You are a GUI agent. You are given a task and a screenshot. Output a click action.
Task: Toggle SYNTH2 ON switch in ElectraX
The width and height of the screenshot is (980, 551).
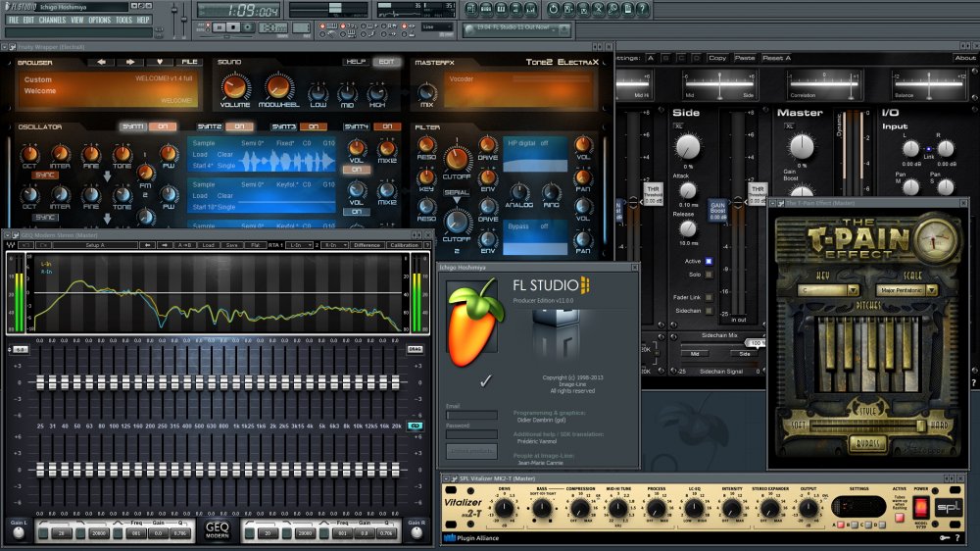coord(239,126)
